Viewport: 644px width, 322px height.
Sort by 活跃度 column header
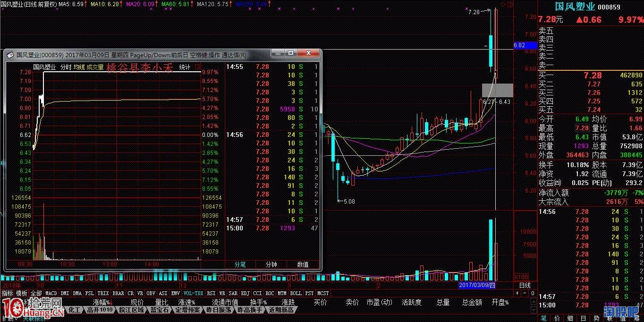click(412, 302)
